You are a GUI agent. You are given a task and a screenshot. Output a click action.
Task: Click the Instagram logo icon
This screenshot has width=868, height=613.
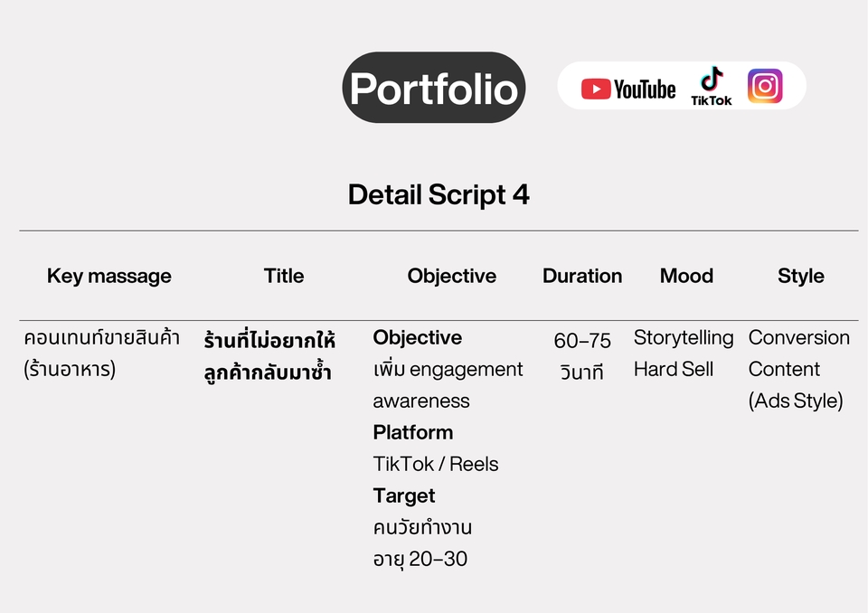coord(765,86)
